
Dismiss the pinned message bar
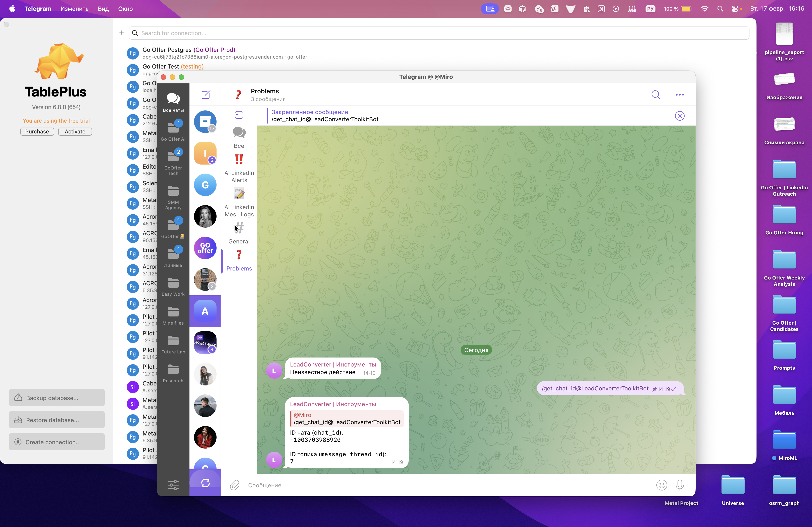point(679,116)
